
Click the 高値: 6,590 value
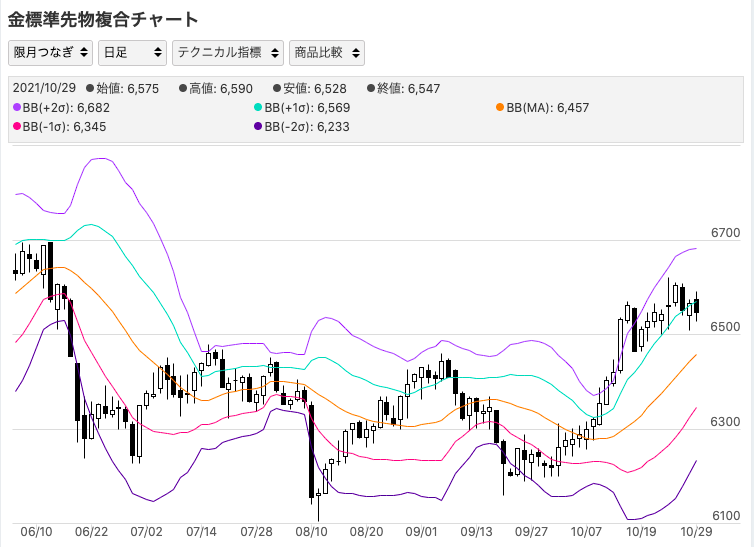coord(221,88)
